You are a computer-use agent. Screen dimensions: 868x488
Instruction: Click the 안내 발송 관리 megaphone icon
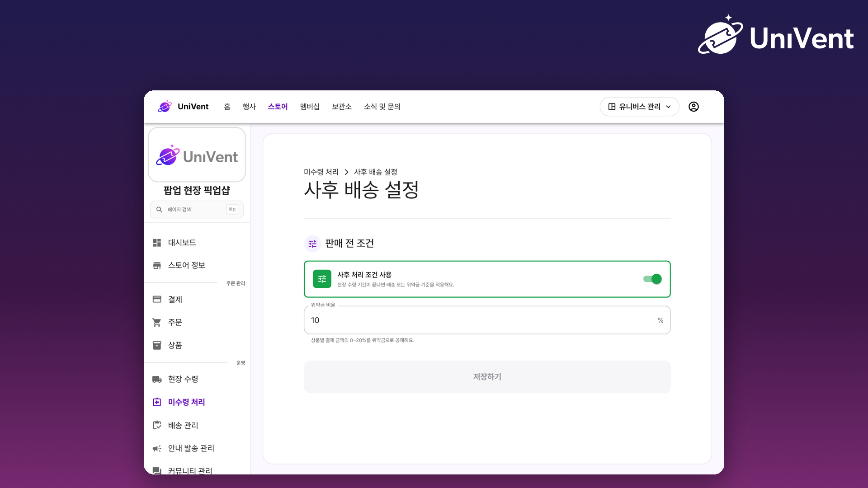(x=157, y=448)
